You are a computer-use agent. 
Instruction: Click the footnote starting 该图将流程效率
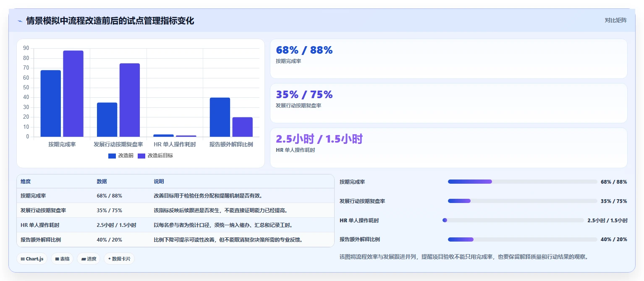click(464, 257)
